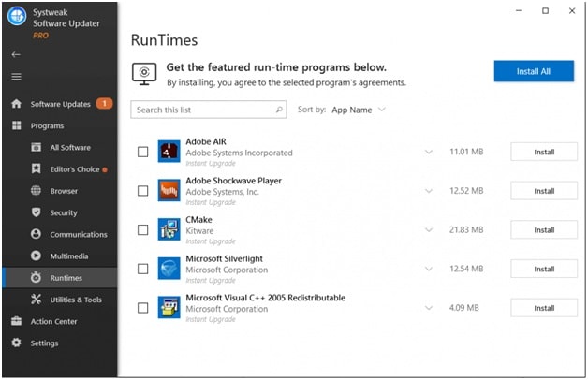This screenshot has width=588, height=380.
Task: Click the RunTimes page heading
Action: click(x=164, y=40)
